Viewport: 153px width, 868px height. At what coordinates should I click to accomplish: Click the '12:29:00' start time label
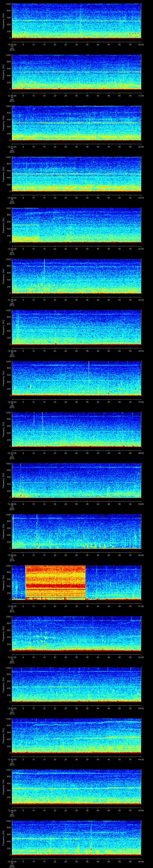tap(12, 44)
